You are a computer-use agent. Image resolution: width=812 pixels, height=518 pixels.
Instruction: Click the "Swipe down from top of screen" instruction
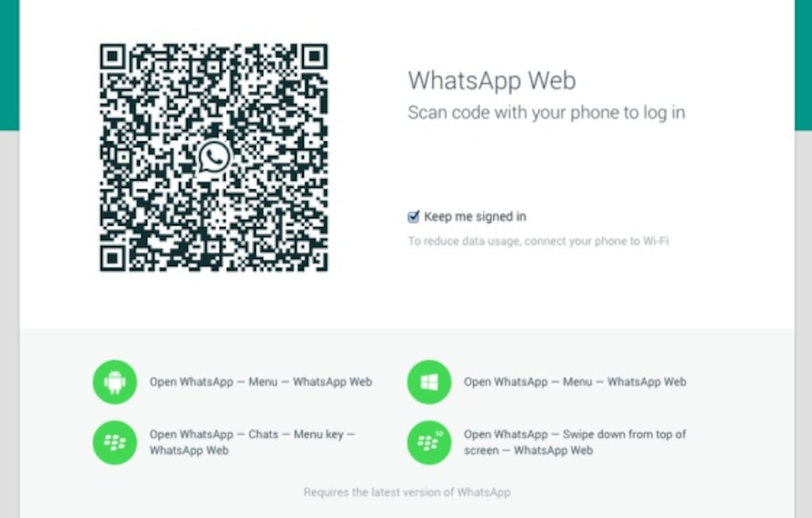[575, 442]
